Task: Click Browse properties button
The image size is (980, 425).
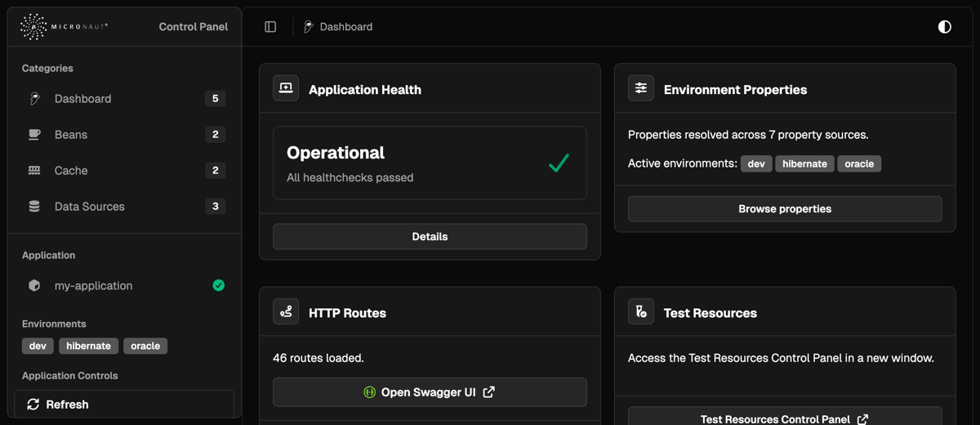Action: [x=785, y=209]
